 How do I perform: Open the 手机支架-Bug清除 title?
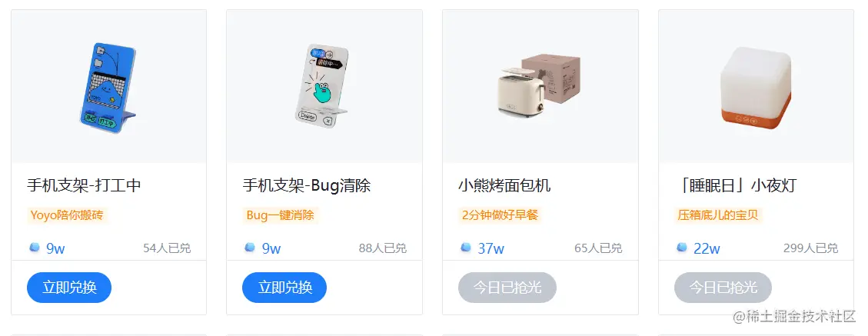pyautogui.click(x=307, y=185)
